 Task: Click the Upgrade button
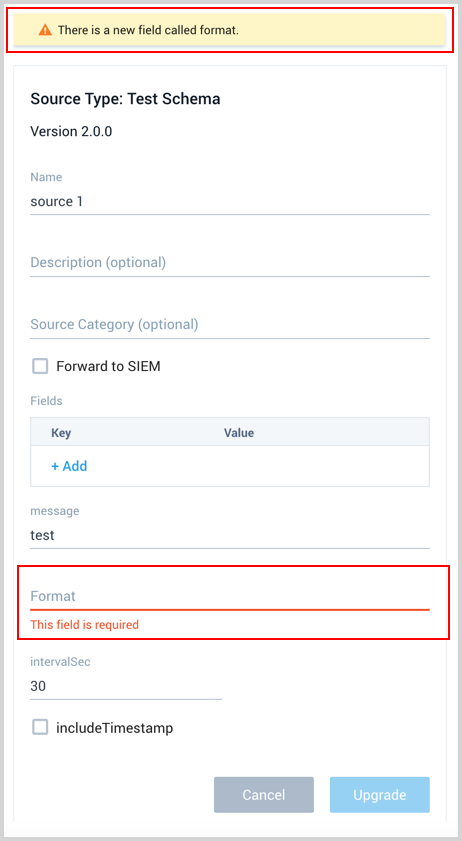tap(379, 794)
